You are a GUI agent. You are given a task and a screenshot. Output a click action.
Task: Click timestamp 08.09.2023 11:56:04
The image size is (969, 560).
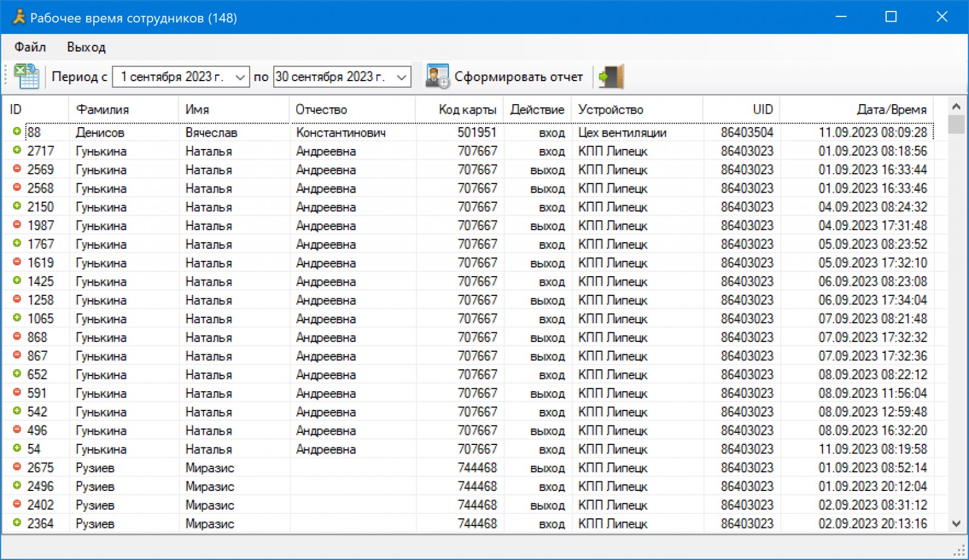pyautogui.click(x=873, y=394)
